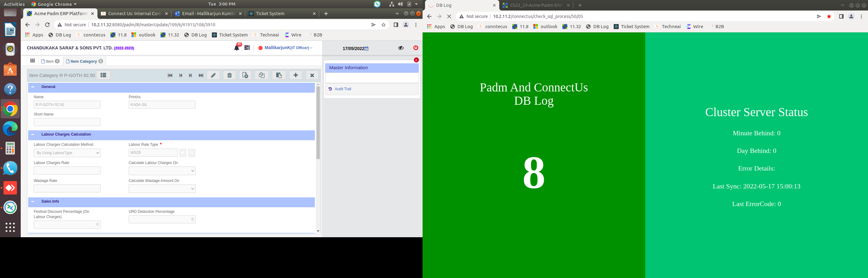Click the trash delete icon in the record toolbar

pyautogui.click(x=230, y=75)
